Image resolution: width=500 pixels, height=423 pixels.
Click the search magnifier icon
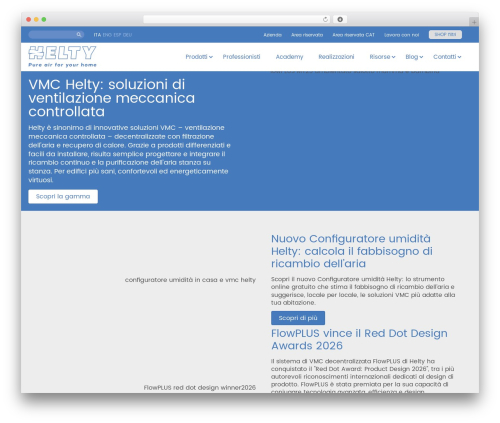(79, 35)
